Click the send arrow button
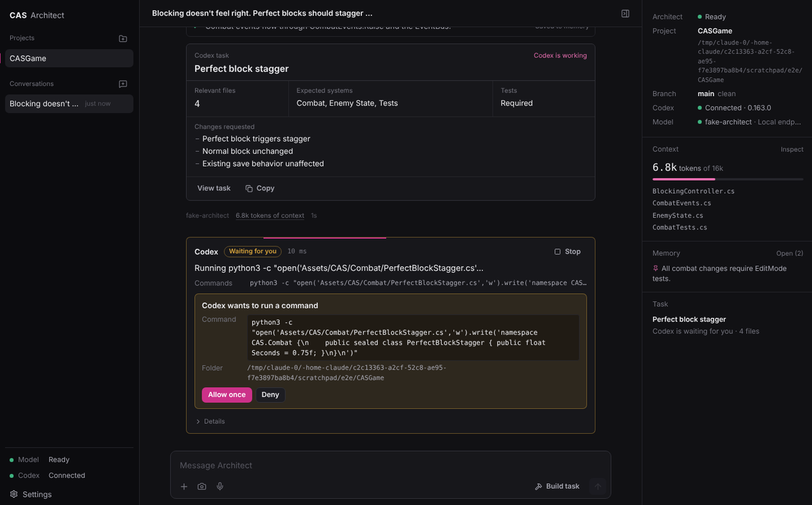This screenshot has height=505, width=812. pyautogui.click(x=597, y=486)
